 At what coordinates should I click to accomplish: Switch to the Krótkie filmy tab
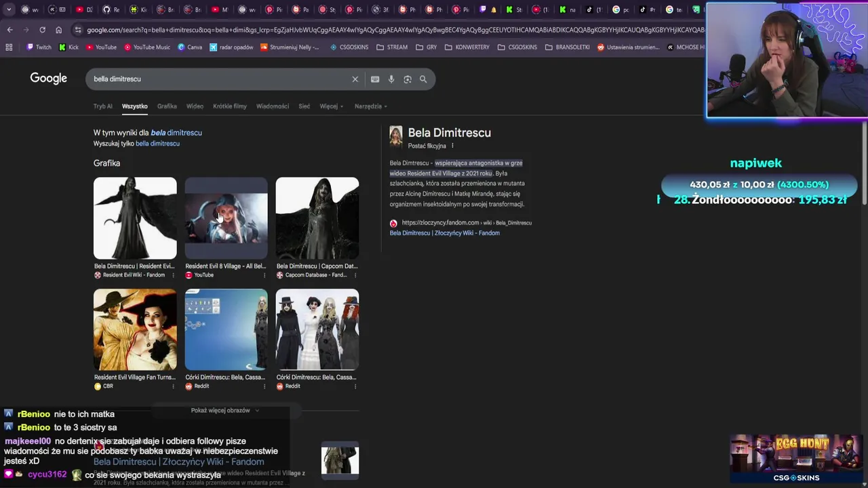coord(230,106)
